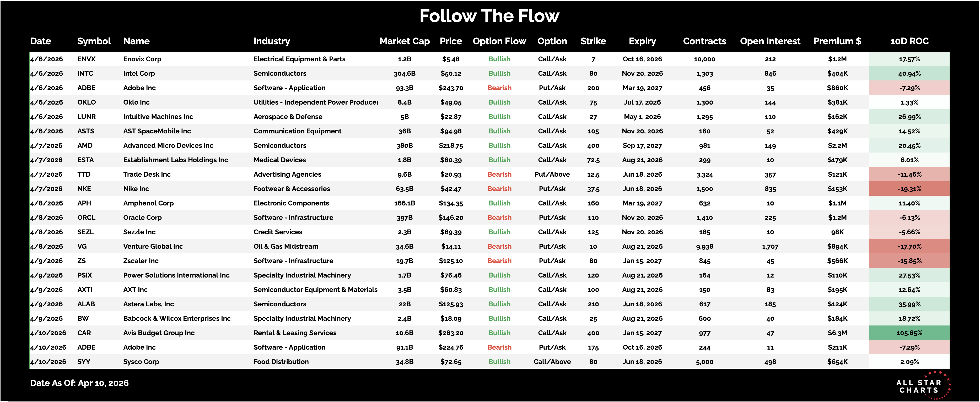Image resolution: width=980 pixels, height=402 pixels.
Task: Click the ENVX symbol cell
Action: coord(86,59)
